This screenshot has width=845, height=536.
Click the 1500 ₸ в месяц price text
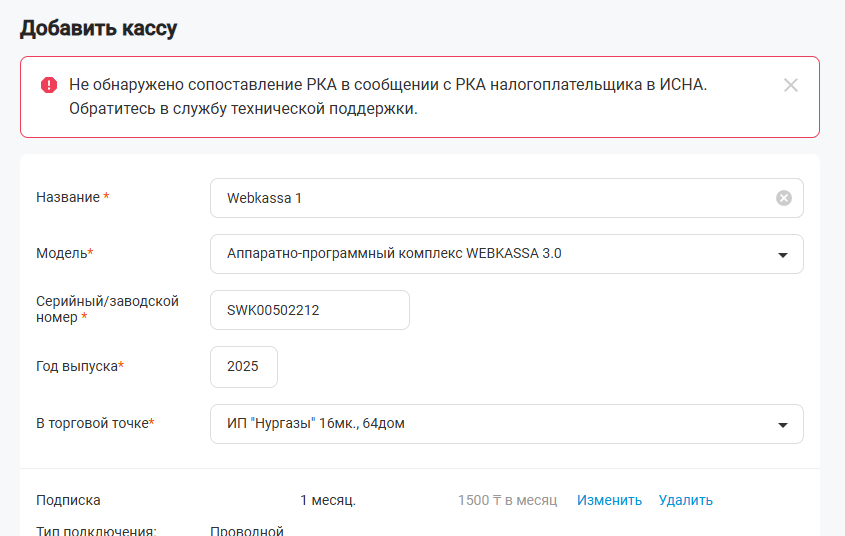[507, 500]
